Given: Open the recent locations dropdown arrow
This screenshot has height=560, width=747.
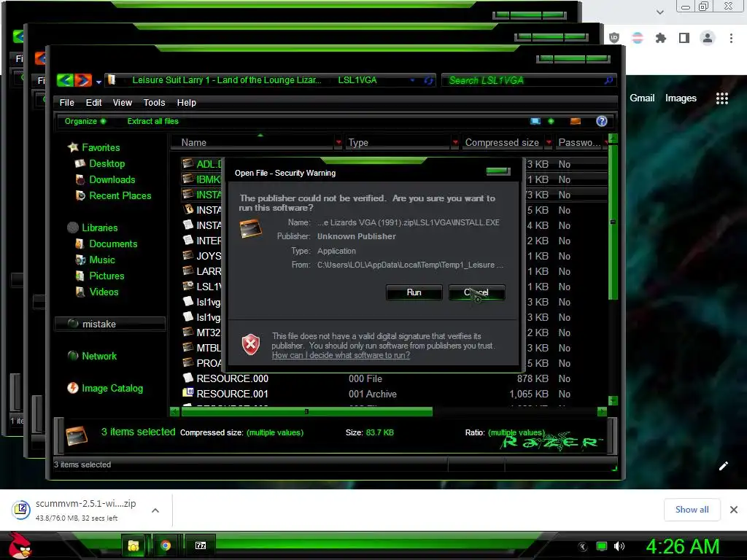Looking at the screenshot, I should (98, 82).
